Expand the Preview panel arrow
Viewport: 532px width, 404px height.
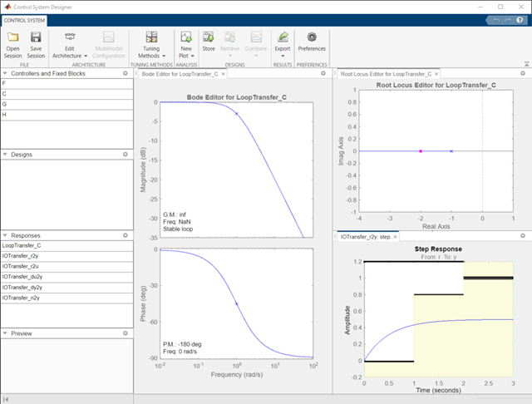pyautogui.click(x=4, y=333)
